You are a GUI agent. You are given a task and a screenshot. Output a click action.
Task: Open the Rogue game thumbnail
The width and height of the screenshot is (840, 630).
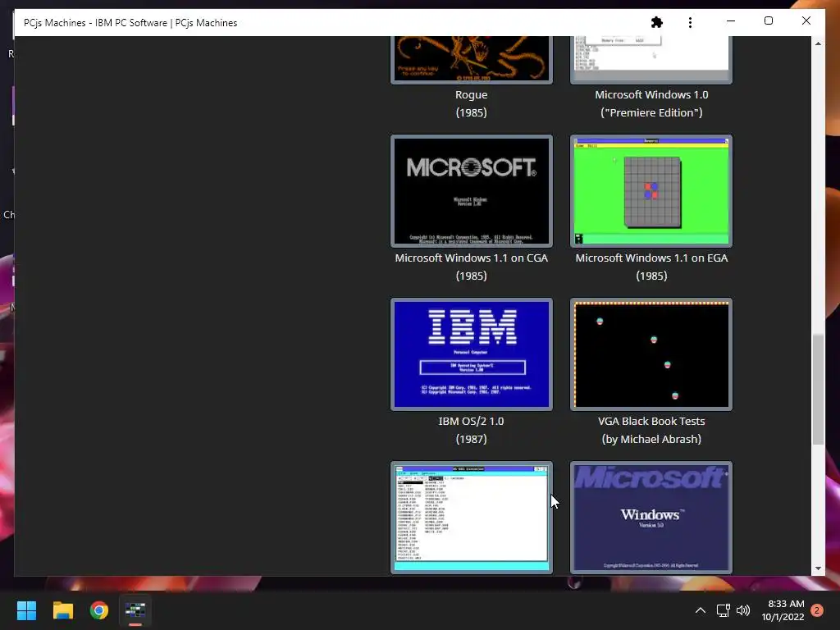tap(472, 59)
